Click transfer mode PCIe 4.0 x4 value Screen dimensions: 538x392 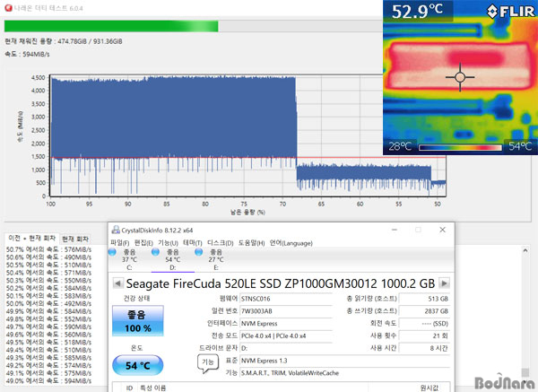tap(286, 335)
